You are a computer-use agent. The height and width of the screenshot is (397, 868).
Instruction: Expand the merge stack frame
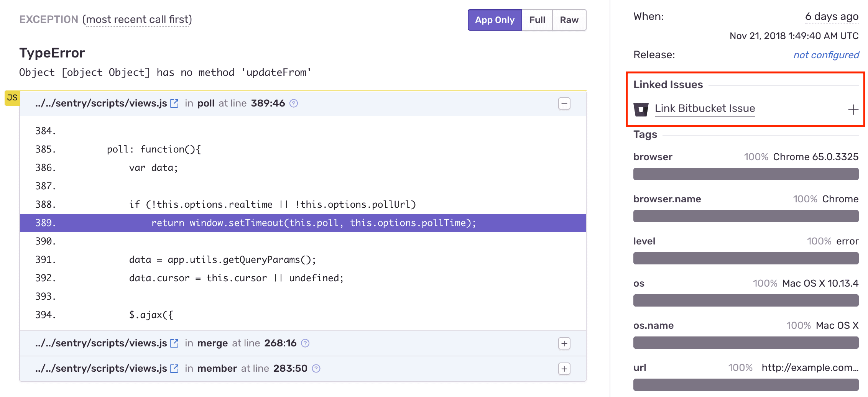pos(564,343)
